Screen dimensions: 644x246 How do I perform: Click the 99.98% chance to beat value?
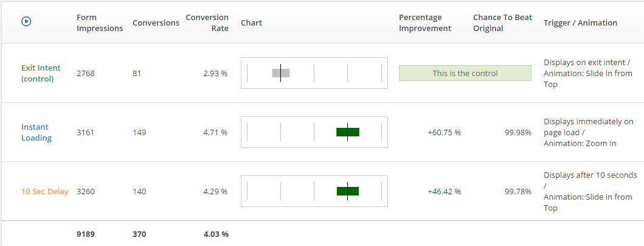[x=518, y=132]
